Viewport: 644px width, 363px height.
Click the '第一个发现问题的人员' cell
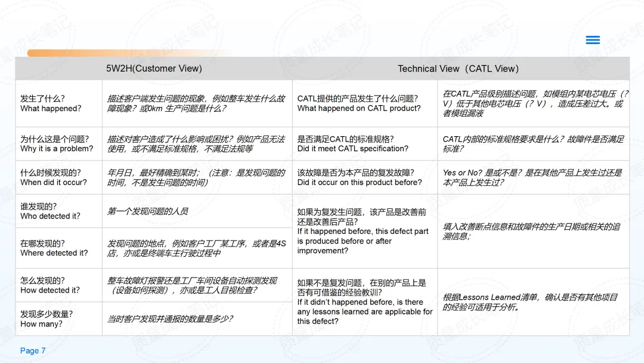pos(197,211)
